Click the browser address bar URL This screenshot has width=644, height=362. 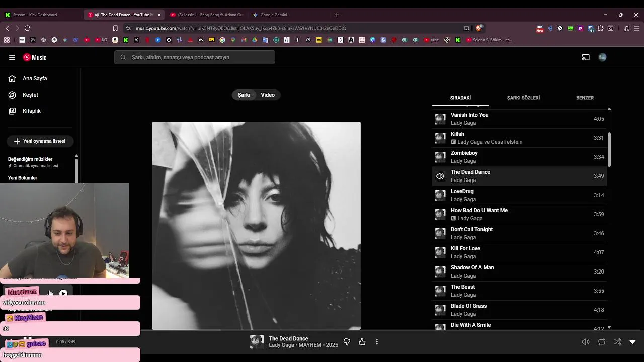[x=241, y=28]
